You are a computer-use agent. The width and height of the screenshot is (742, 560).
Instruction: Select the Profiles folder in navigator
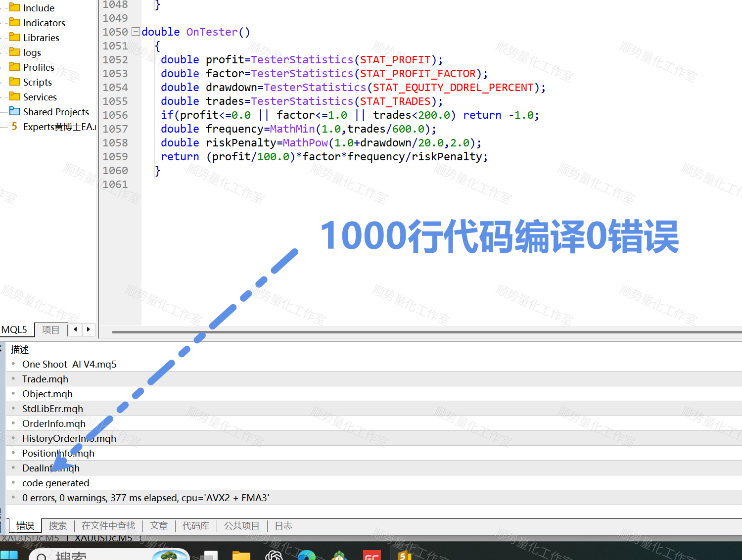coord(39,67)
